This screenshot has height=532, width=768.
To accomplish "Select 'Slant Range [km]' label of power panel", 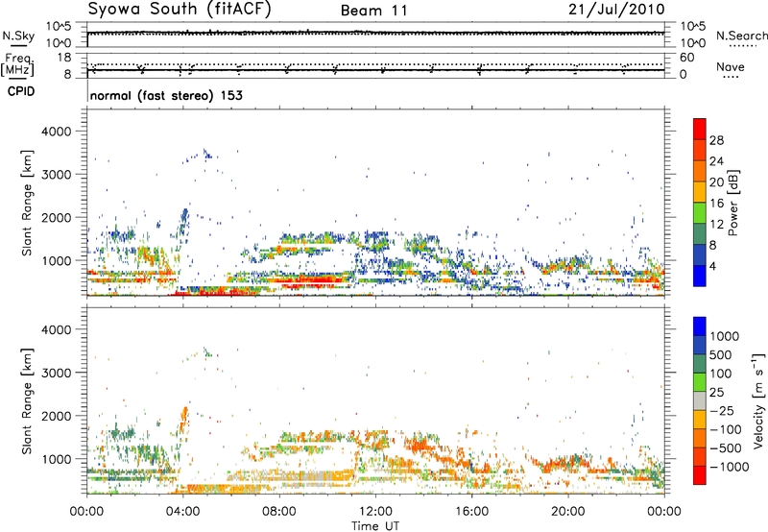I will click(x=27, y=203).
